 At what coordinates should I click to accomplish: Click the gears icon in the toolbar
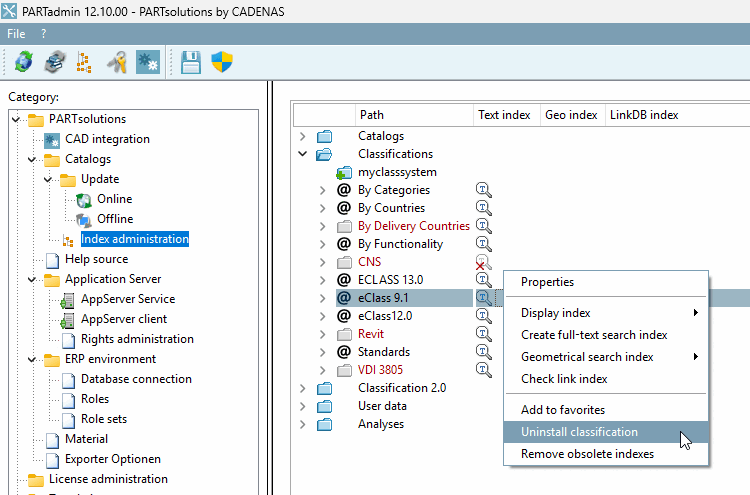coord(148,62)
